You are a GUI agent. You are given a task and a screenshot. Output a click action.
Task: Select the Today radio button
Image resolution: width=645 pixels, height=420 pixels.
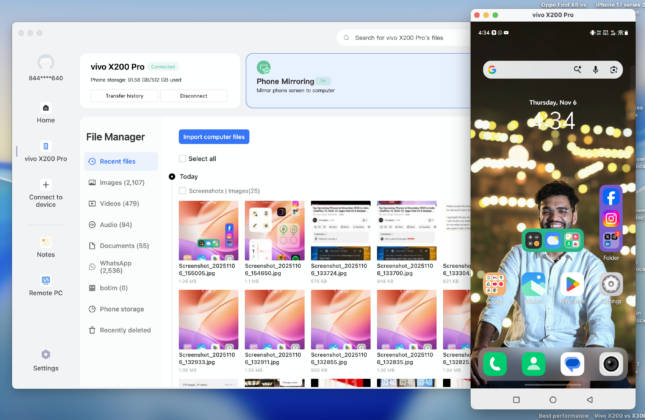coord(172,176)
